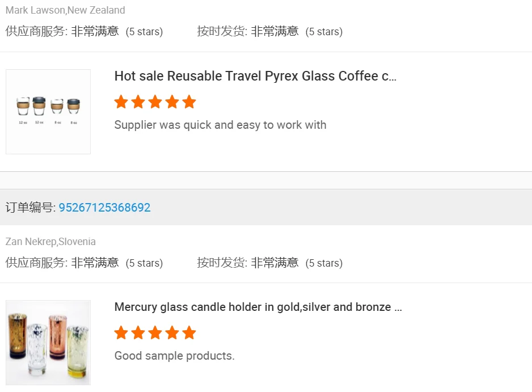Open the glass coffee cups product thumbnail
Screen dimensions: 532x392
coord(48,112)
